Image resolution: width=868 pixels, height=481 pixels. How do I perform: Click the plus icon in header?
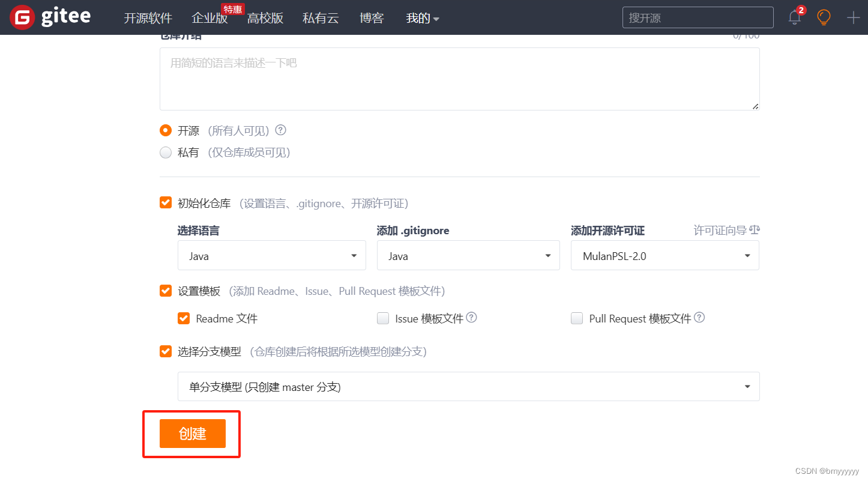(x=853, y=17)
